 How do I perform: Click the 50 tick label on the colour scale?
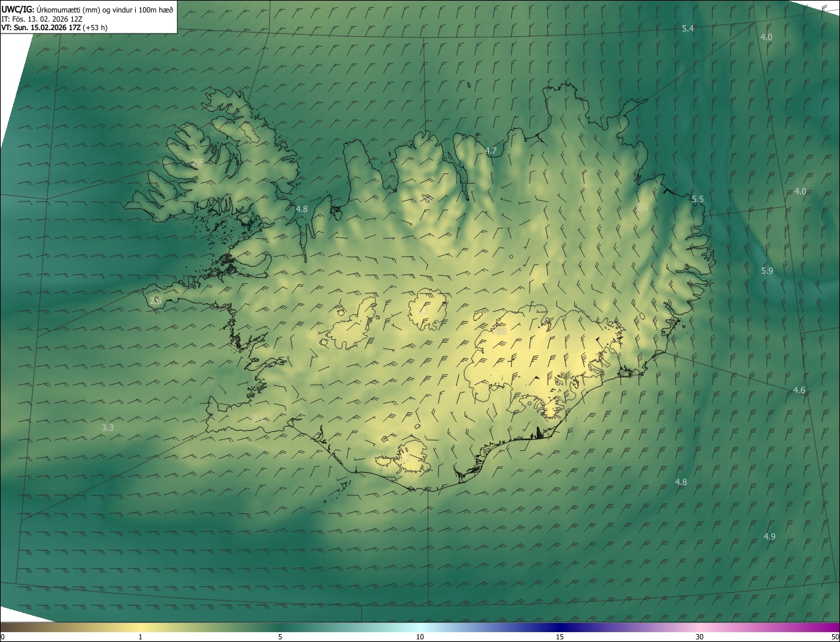[835, 637]
